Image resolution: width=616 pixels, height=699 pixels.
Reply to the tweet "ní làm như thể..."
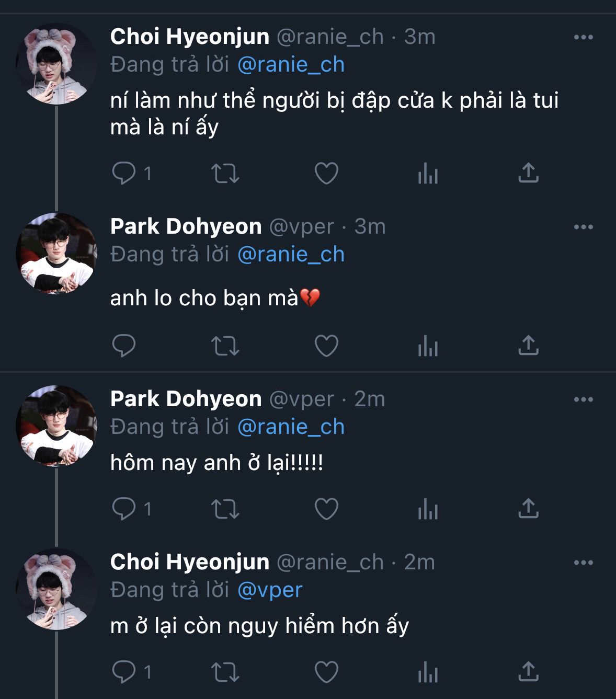[124, 173]
